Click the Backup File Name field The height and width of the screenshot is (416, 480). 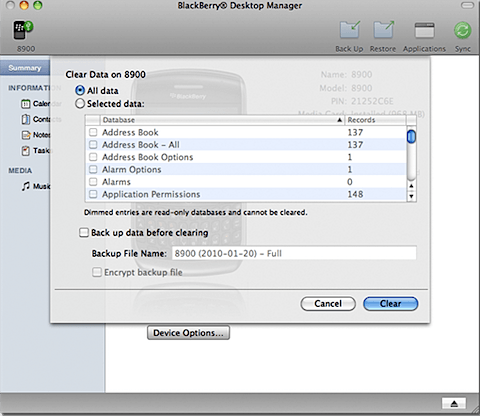point(294,253)
